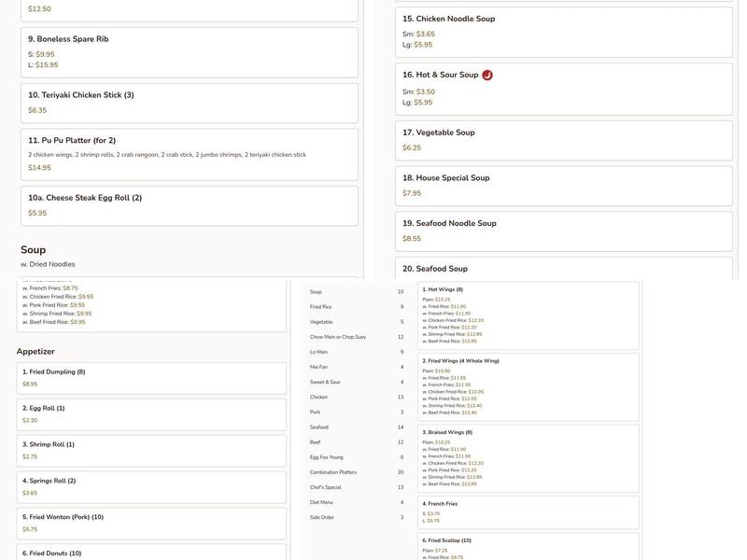Select Braised Wings (8) item
The width and height of the screenshot is (747, 560).
point(529,457)
